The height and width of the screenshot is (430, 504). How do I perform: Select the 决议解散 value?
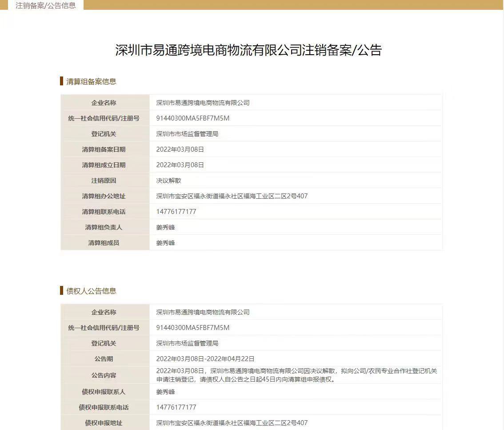point(169,181)
